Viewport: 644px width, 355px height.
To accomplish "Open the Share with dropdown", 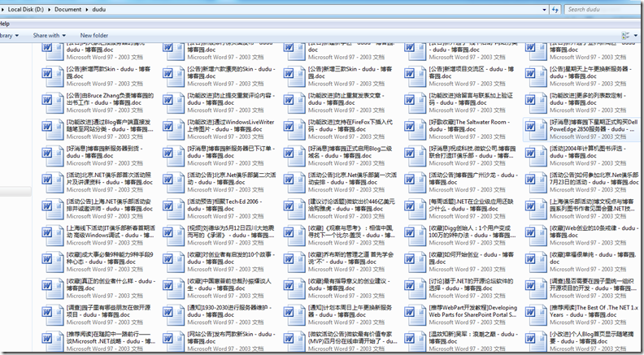I will pos(50,36).
